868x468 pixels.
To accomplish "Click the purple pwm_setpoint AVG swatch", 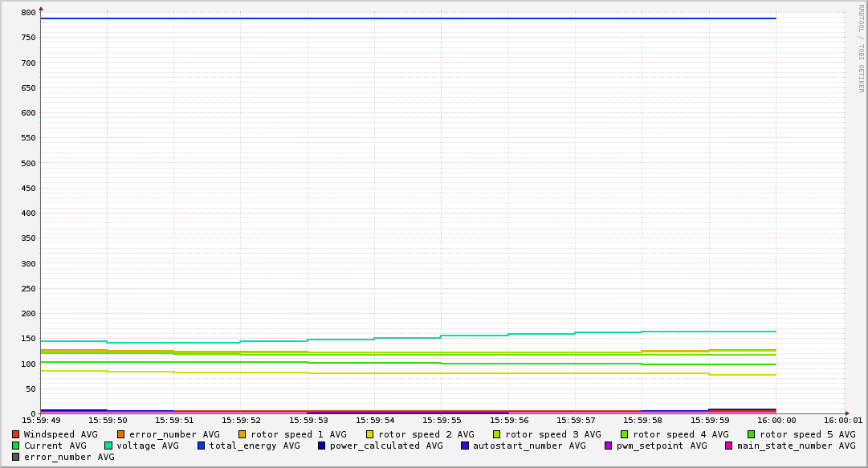I will 608,446.
